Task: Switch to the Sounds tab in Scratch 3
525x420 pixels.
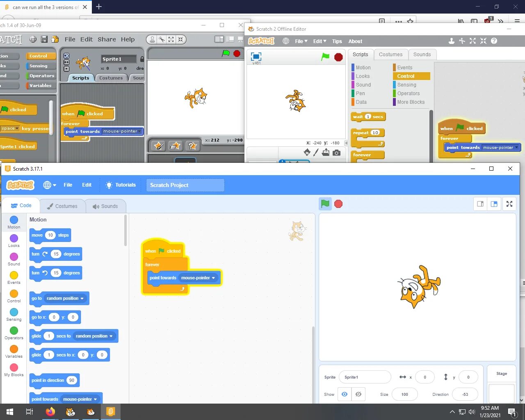Action: [105, 206]
